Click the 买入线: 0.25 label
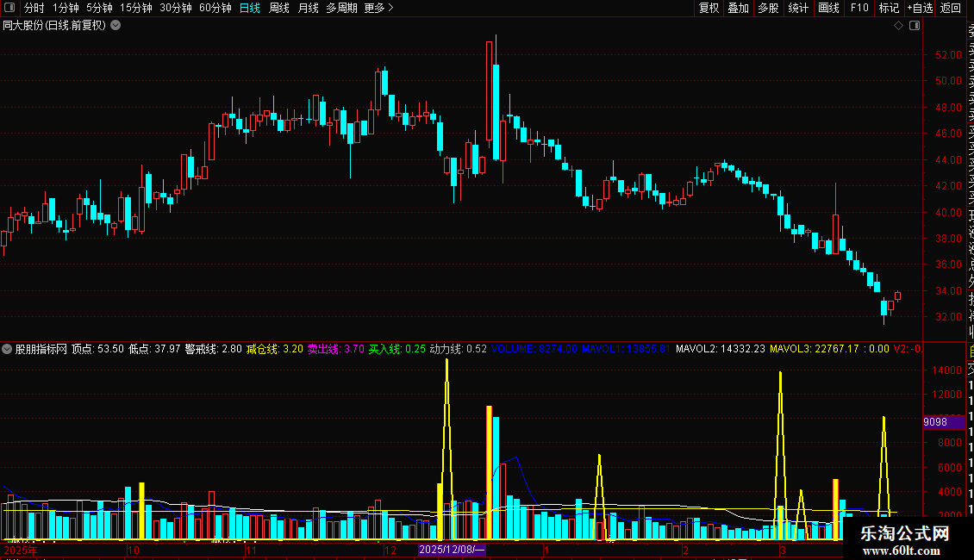The height and width of the screenshot is (560, 974). point(397,349)
